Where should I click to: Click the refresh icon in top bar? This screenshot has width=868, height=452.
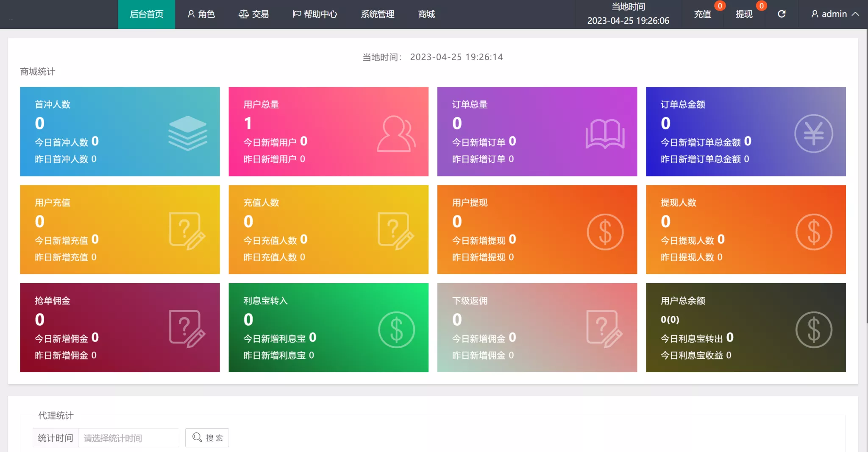pos(782,14)
